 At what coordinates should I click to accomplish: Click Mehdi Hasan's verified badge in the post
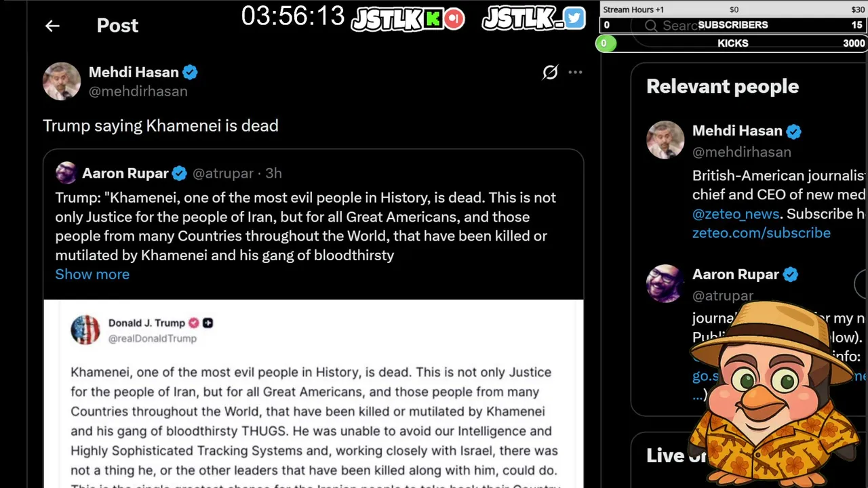coord(191,72)
